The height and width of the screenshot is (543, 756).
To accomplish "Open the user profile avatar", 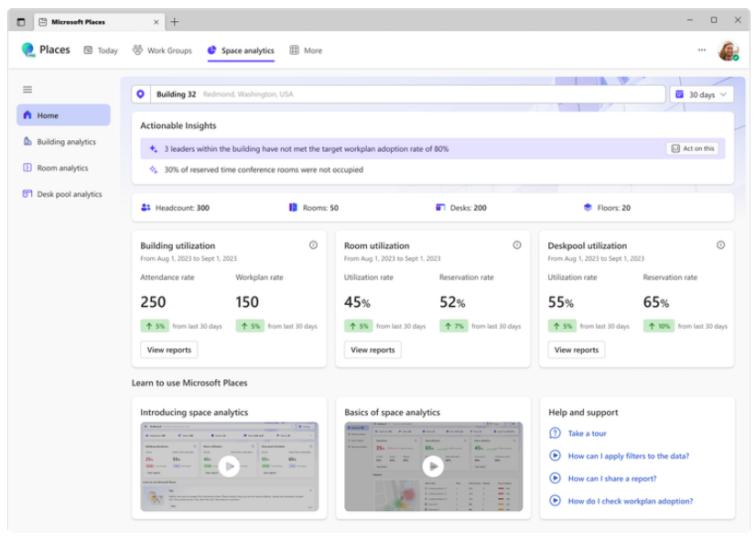I will (x=728, y=50).
